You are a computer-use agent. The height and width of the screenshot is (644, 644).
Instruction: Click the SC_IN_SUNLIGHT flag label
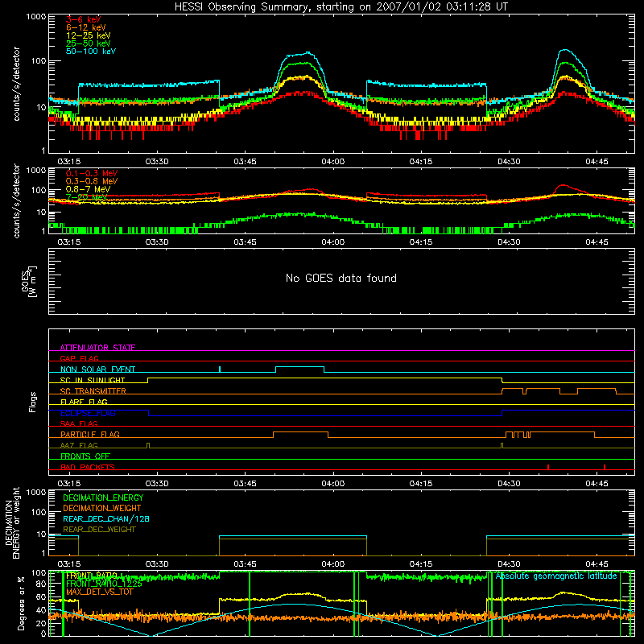click(93, 380)
